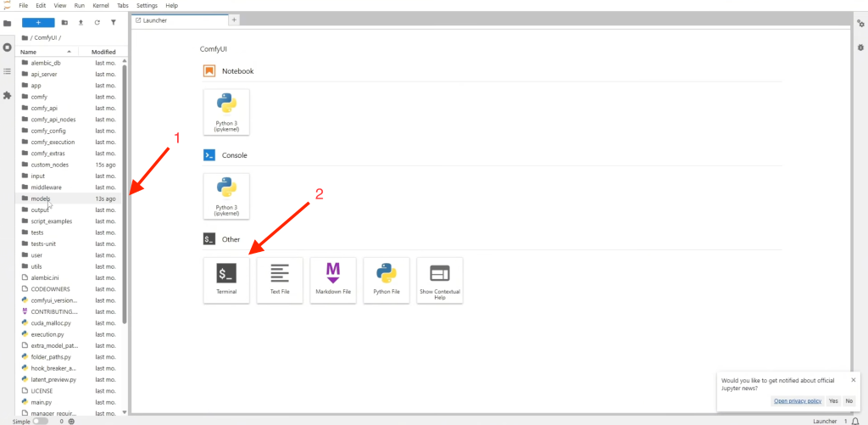Click the Jupyter logo in the menu bar

7,5
